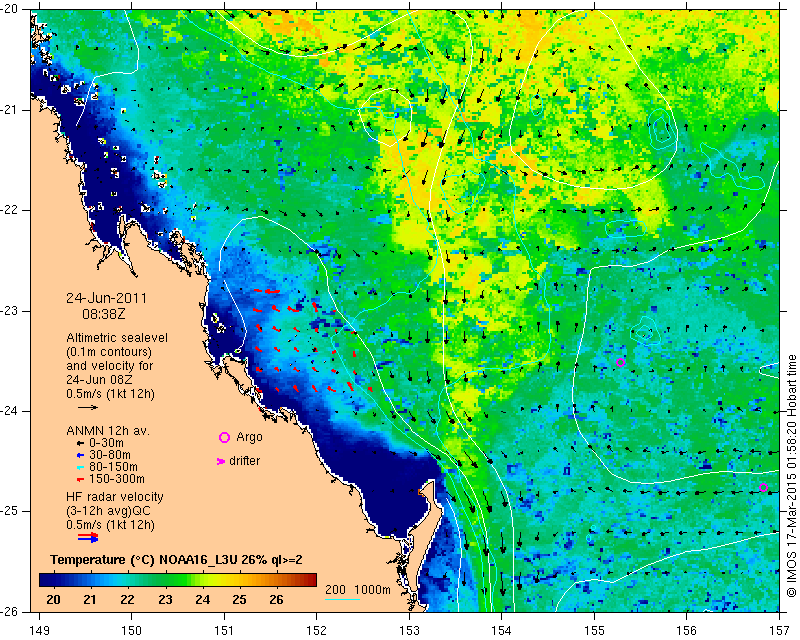Viewport: 800px width, 640px height.
Task: Click the colorbar tick label 26
Action: (276, 600)
